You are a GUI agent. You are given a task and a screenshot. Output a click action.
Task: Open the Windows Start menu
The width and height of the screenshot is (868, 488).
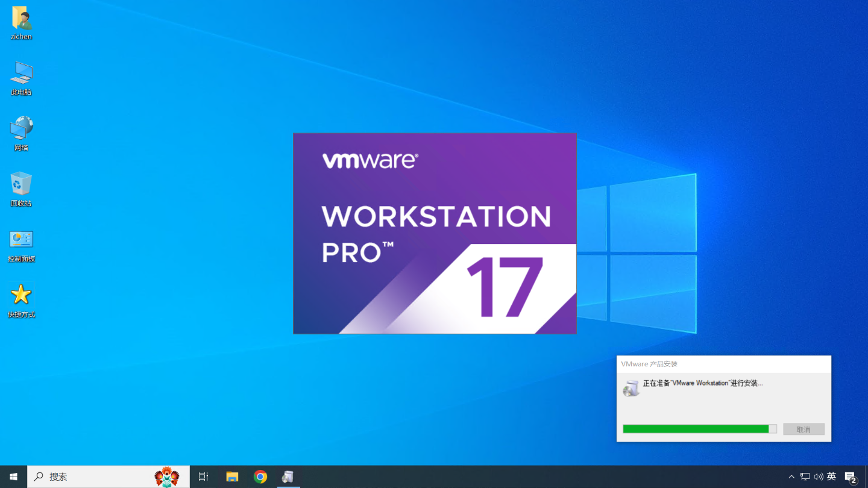pyautogui.click(x=13, y=477)
